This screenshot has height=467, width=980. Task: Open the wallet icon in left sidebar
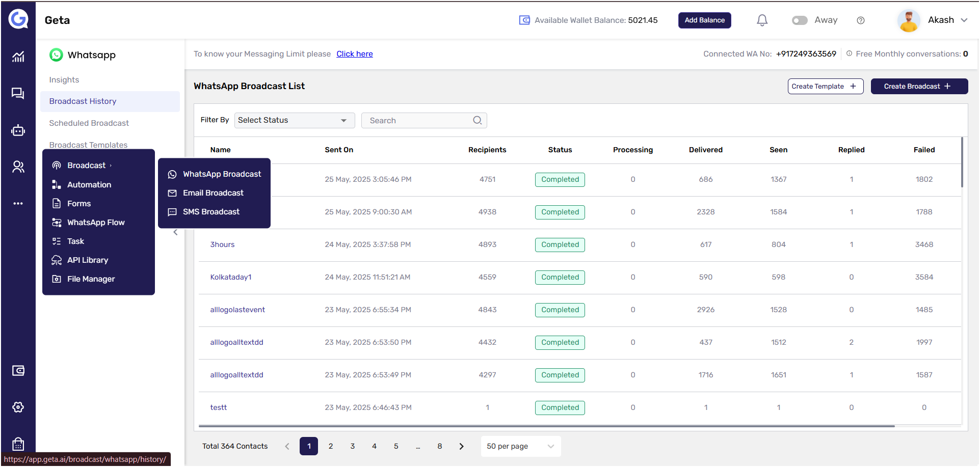click(x=18, y=371)
